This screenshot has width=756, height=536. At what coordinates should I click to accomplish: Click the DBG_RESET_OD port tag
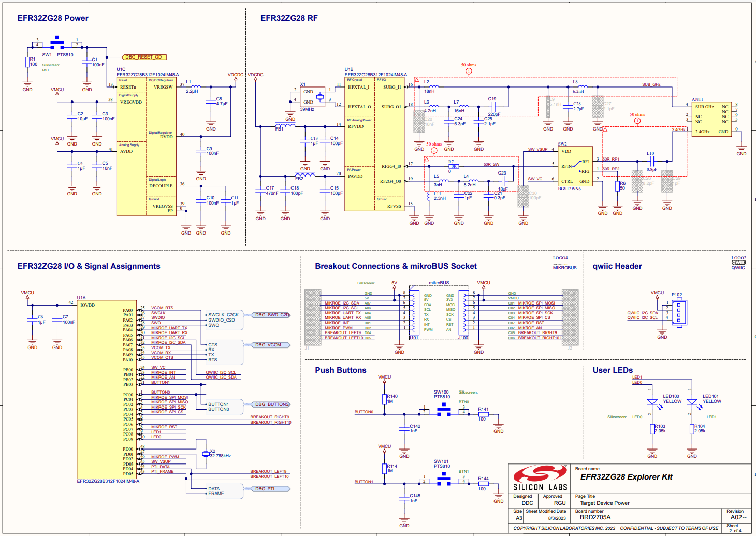pyautogui.click(x=144, y=57)
